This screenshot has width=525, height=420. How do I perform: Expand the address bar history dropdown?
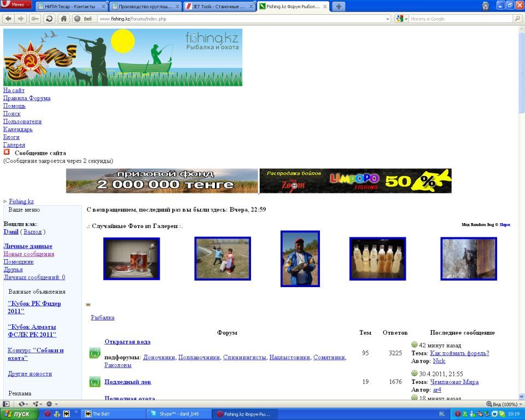tap(388, 19)
